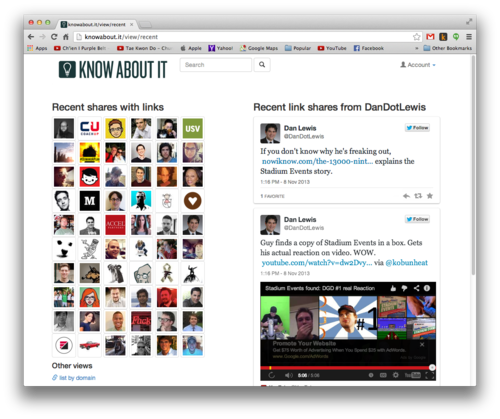500x419 pixels.
Task: Open the Gmail extension icon
Action: click(430, 37)
